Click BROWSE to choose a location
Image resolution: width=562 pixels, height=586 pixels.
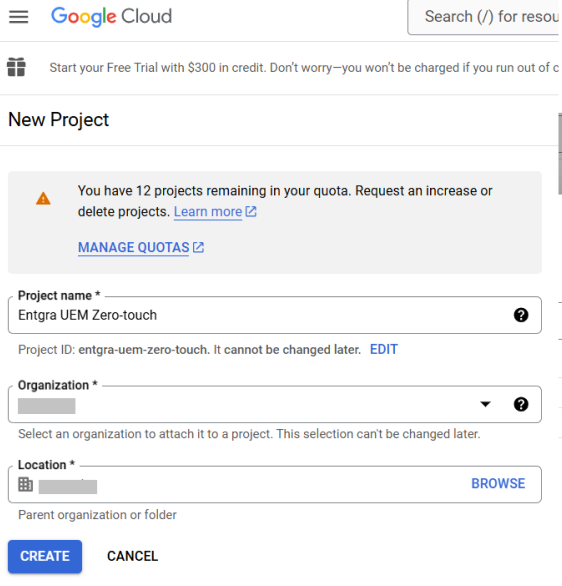pos(498,484)
